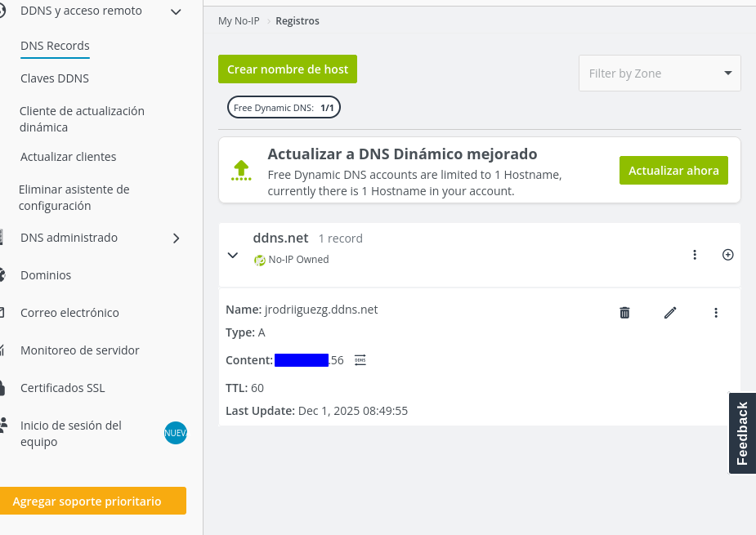Click the DDNS icon beside Content IP

click(360, 360)
